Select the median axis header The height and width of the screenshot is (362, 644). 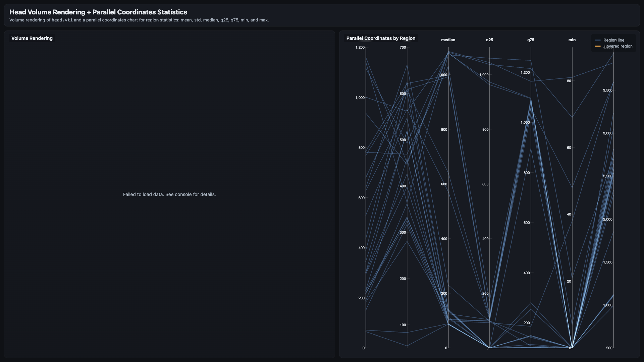click(x=448, y=40)
